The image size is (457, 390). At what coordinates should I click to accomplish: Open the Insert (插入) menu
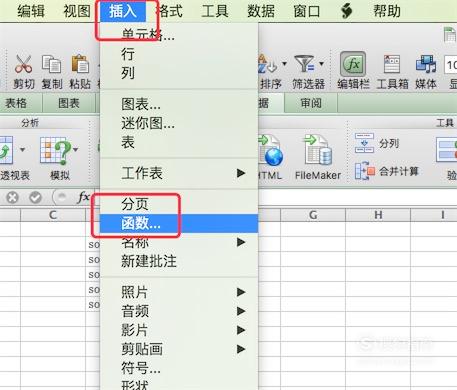tap(123, 11)
